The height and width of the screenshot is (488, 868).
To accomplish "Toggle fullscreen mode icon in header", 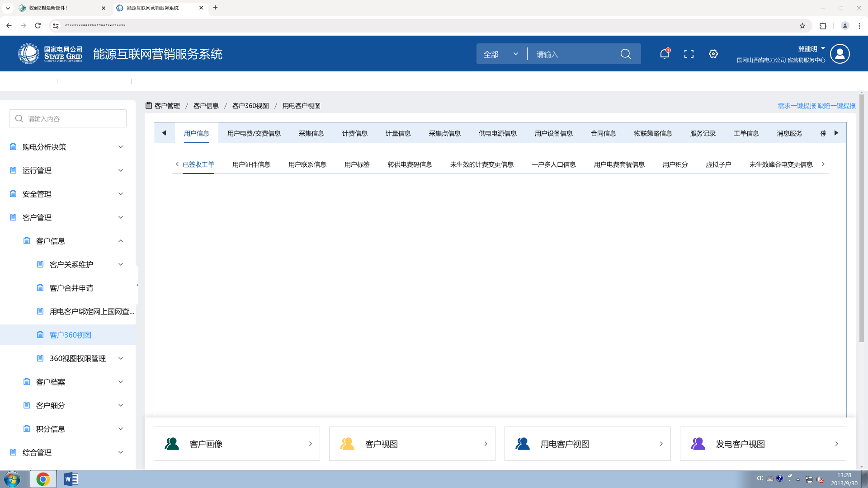I will (x=689, y=54).
